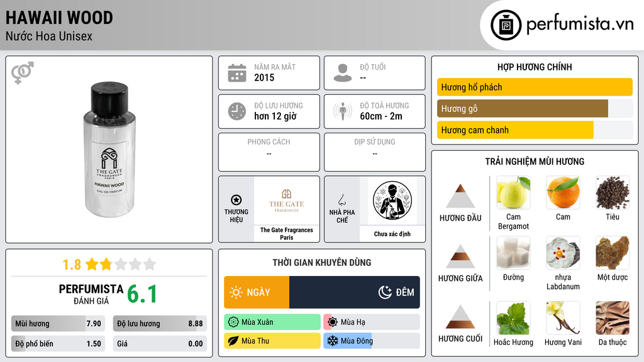Click the release year value 2015
This screenshot has height=362, width=644.
[264, 77]
